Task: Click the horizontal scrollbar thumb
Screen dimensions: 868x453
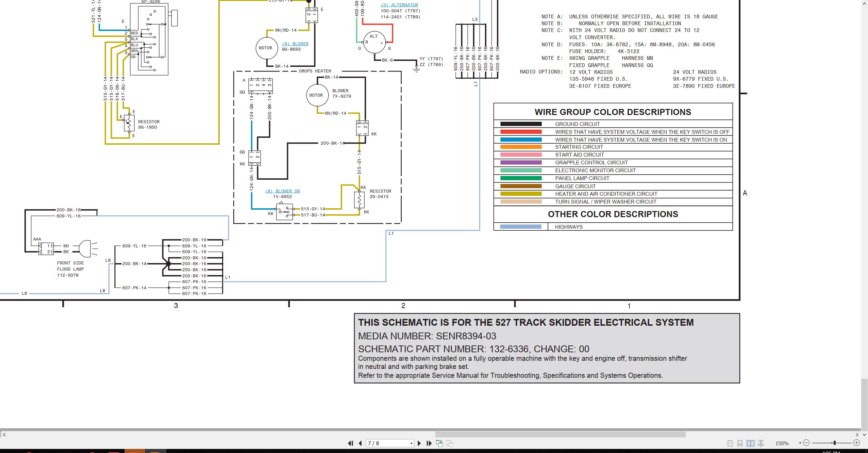Action: [x=560, y=435]
